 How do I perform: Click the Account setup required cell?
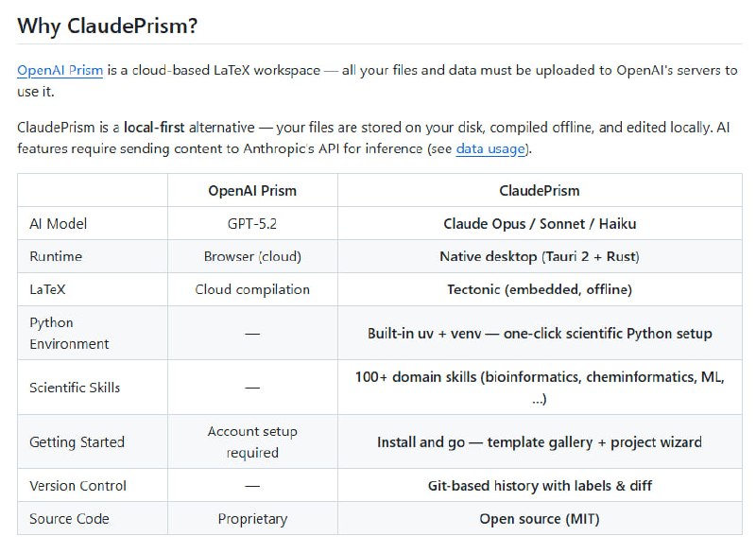click(252, 441)
